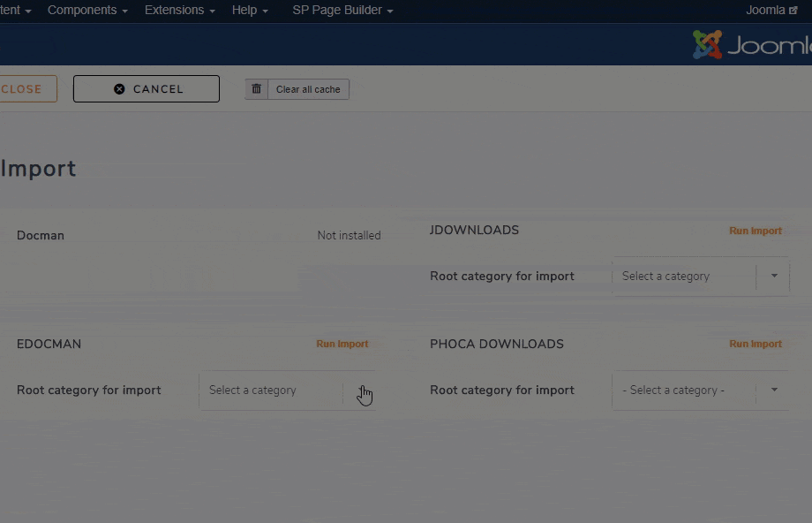The image size is (812, 523).
Task: Click the Joomla logo in header
Action: 751,45
